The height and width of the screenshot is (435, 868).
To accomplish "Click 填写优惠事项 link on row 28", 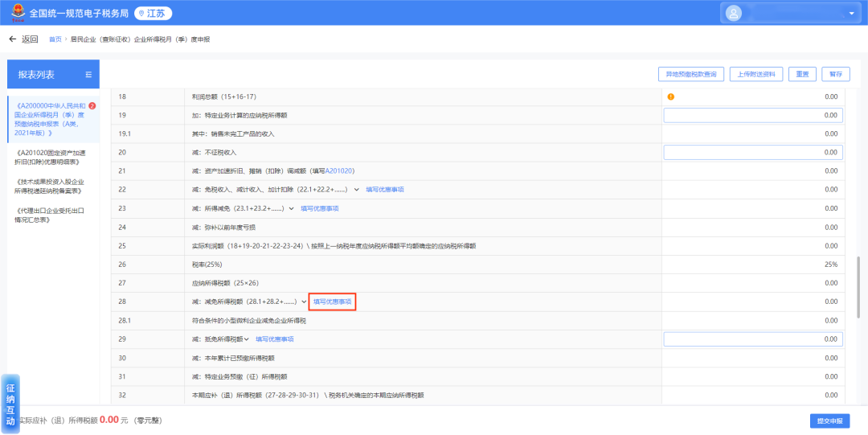I will click(x=332, y=302).
